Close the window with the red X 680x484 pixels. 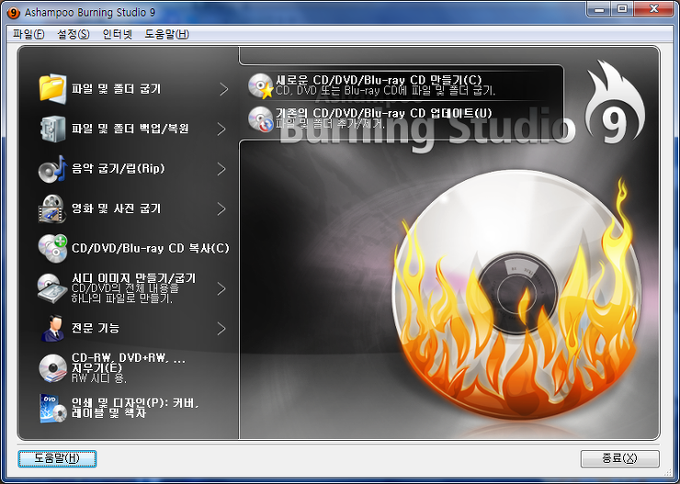click(654, 9)
